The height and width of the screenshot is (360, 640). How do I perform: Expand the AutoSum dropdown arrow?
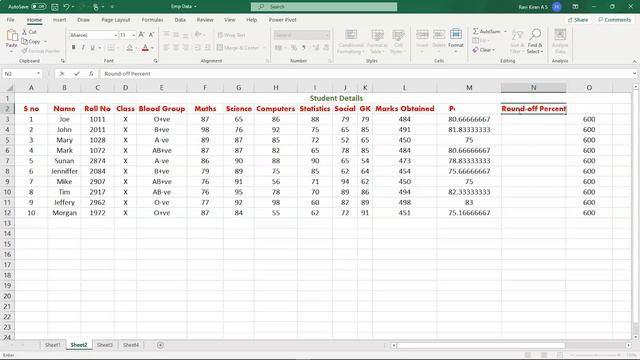[505, 31]
